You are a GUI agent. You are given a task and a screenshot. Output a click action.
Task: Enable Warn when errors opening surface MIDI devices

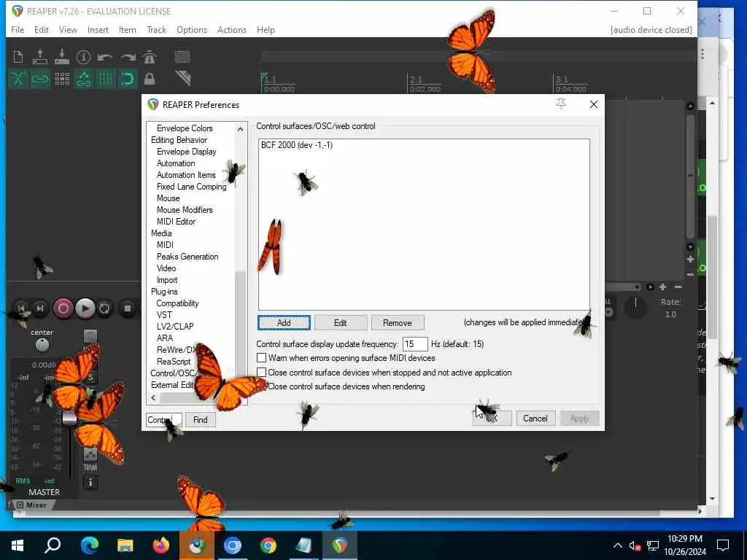tap(262, 357)
